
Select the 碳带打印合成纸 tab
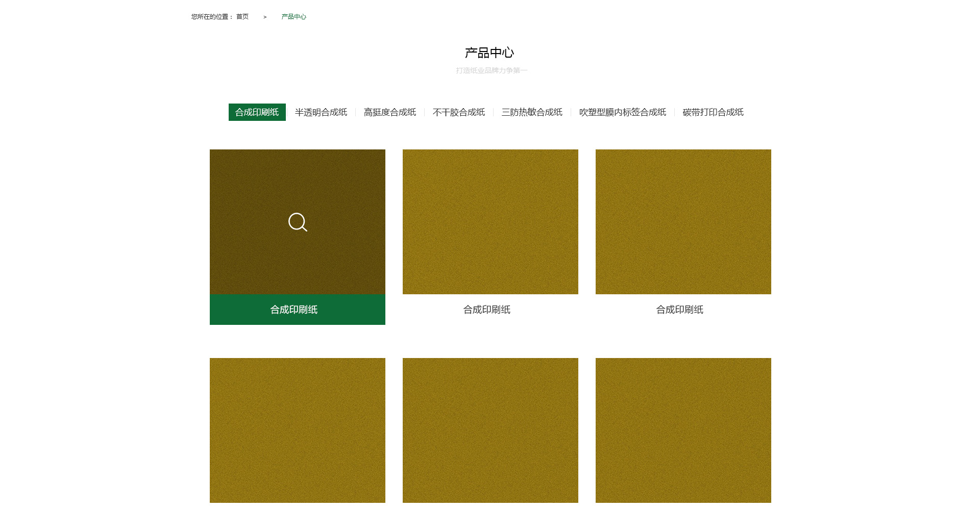point(713,112)
